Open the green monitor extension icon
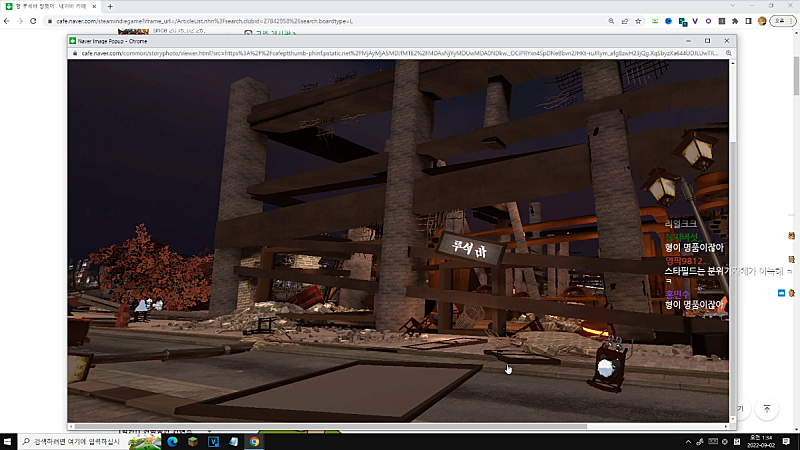Image resolution: width=800 pixels, height=450 pixels. (655, 21)
